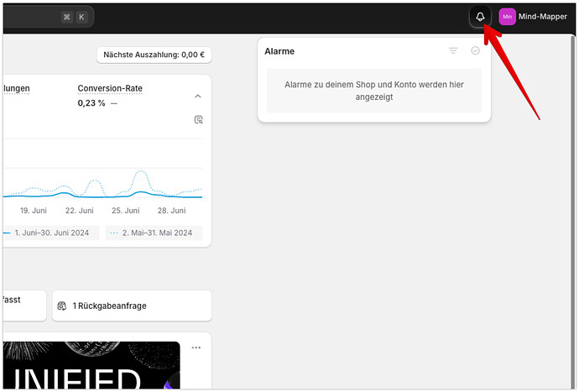
Task: Open the alarm filter options
Action: coord(453,51)
